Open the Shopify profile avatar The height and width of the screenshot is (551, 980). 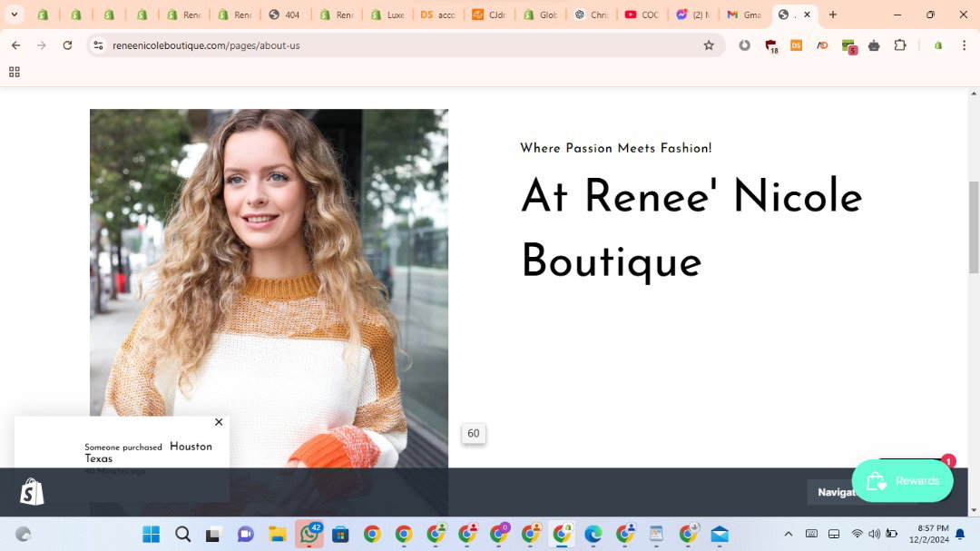tap(938, 45)
